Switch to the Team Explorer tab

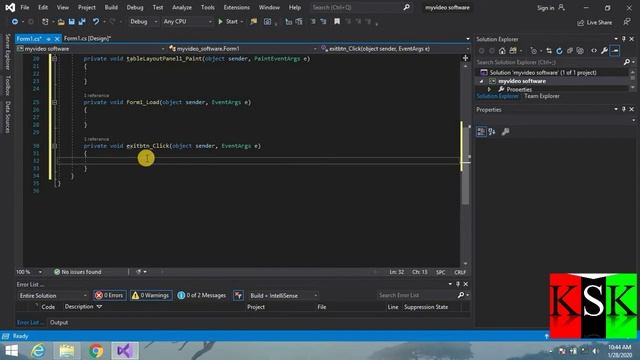click(542, 96)
